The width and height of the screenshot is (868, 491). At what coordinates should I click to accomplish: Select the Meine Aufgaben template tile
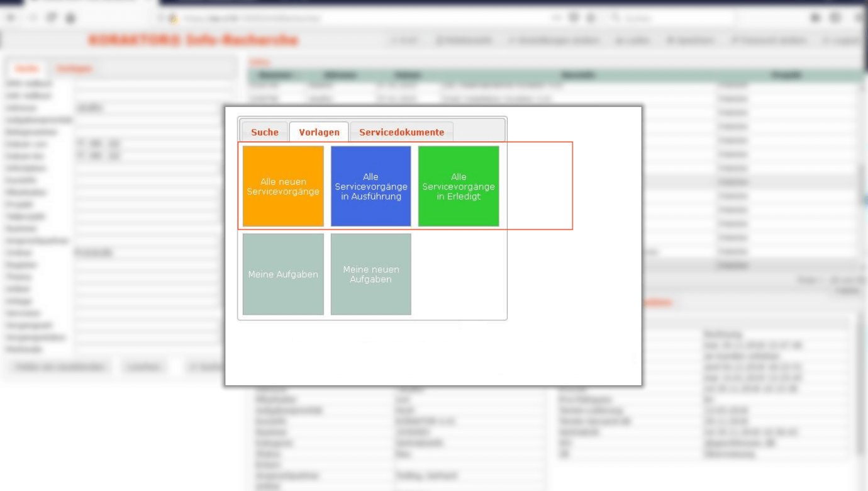coord(283,274)
